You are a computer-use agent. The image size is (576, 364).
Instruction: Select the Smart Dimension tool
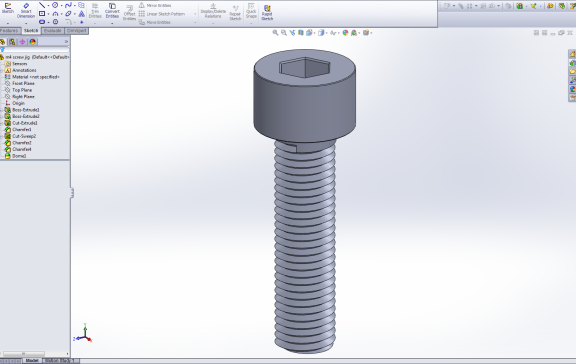26,10
